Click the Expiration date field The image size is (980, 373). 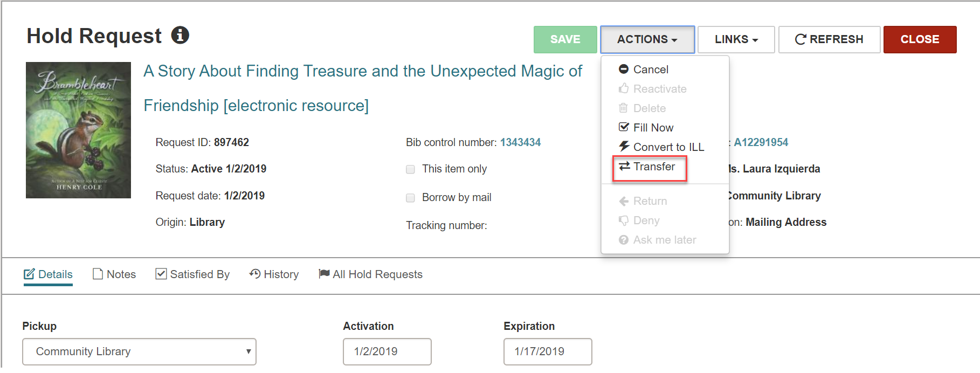click(x=548, y=351)
